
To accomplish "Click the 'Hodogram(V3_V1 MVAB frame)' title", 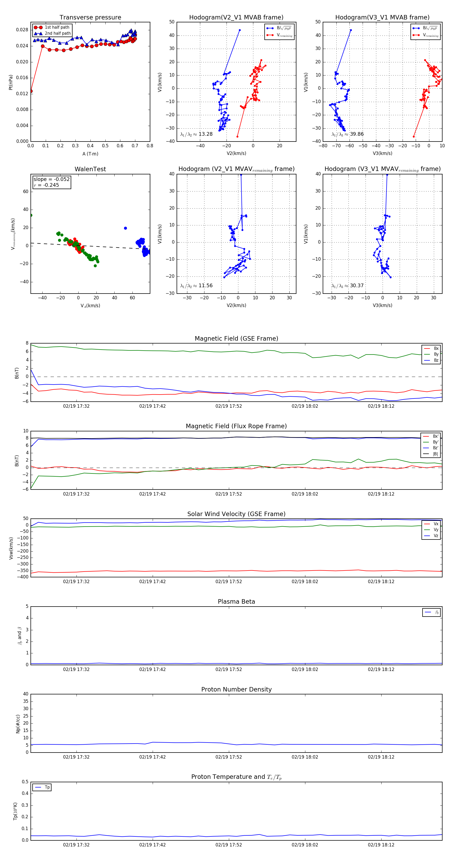I will tap(382, 18).
